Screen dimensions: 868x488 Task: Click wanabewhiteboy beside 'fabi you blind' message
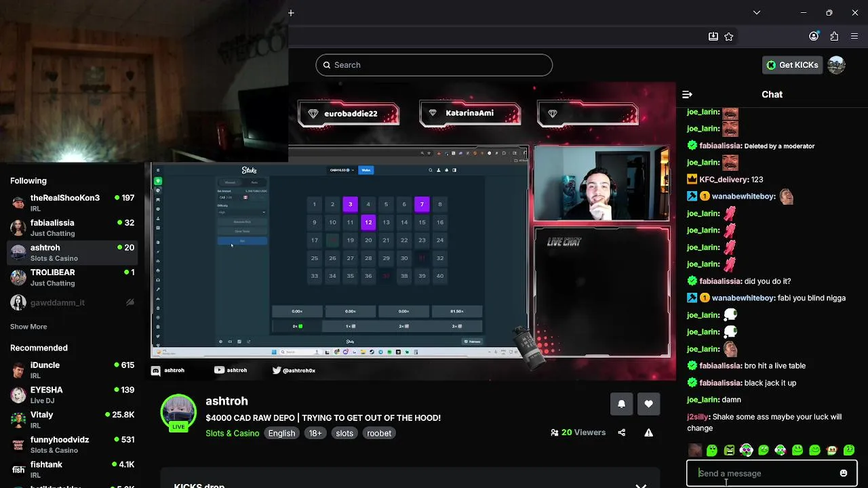[744, 298]
